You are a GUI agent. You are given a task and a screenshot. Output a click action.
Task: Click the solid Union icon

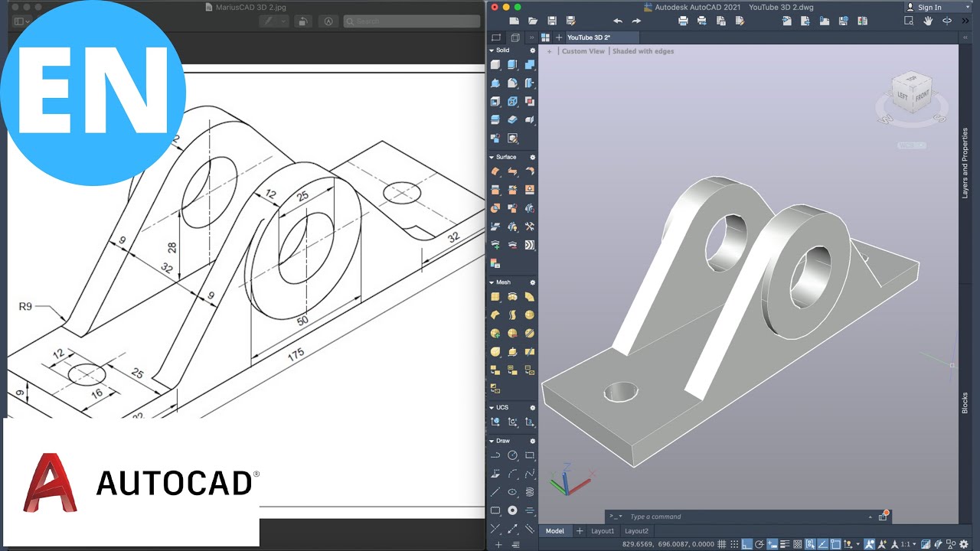(x=530, y=64)
